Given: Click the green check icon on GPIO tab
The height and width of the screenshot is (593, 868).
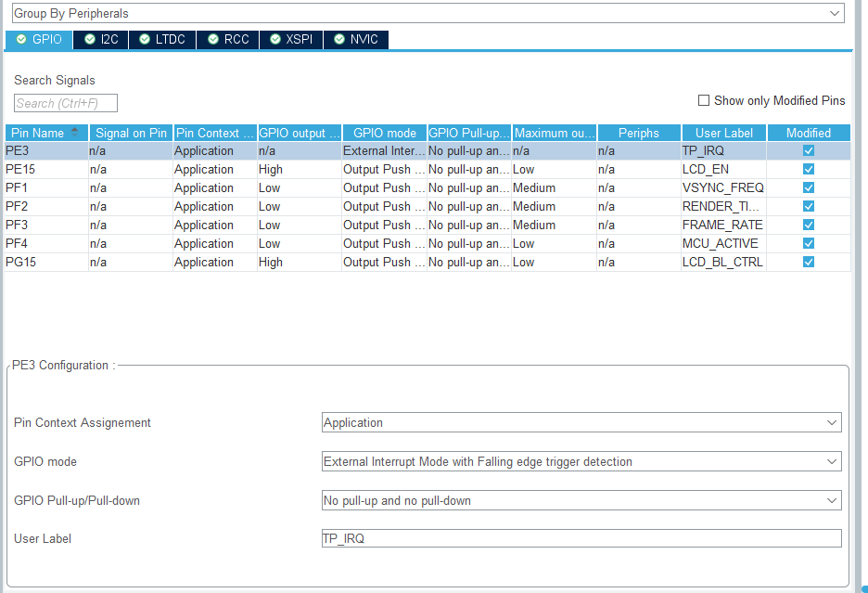Looking at the screenshot, I should (x=21, y=40).
